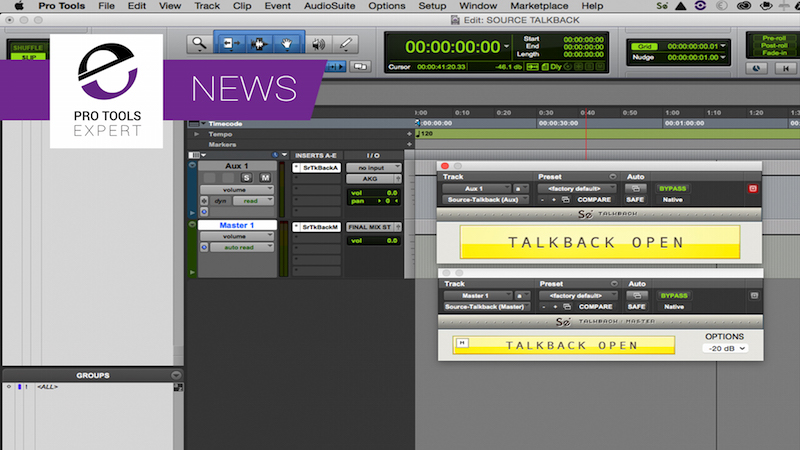Click the settings copy icon in Aux plugin
The image size is (800, 450).
[x=565, y=200]
